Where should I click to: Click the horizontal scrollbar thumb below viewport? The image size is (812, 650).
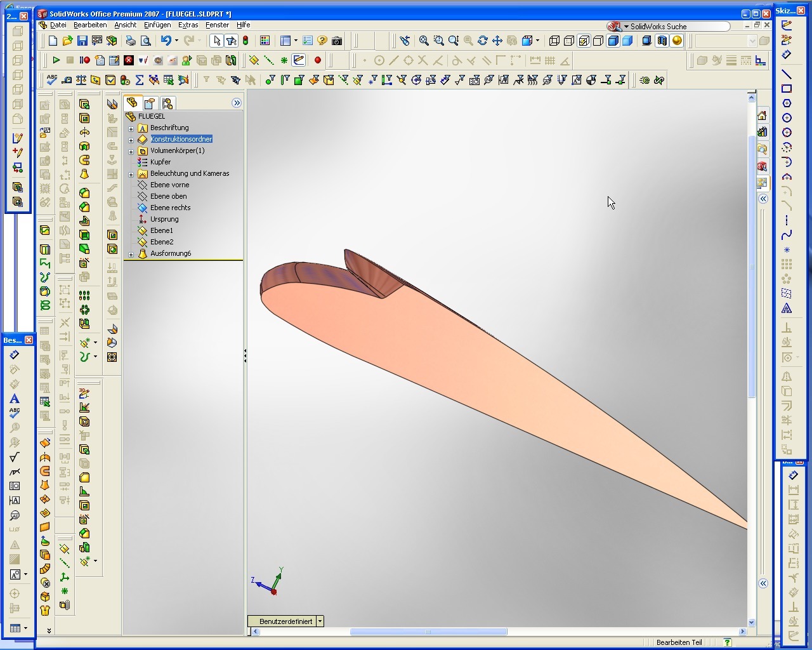pyautogui.click(x=428, y=632)
